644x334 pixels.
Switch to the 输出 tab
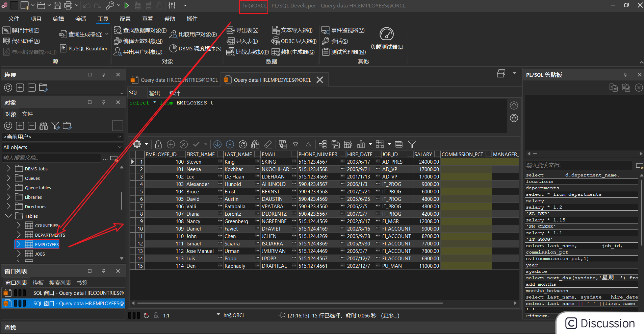(155, 93)
